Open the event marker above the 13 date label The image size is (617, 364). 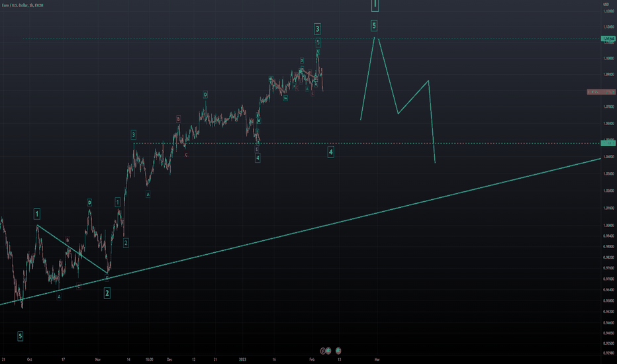(338, 351)
